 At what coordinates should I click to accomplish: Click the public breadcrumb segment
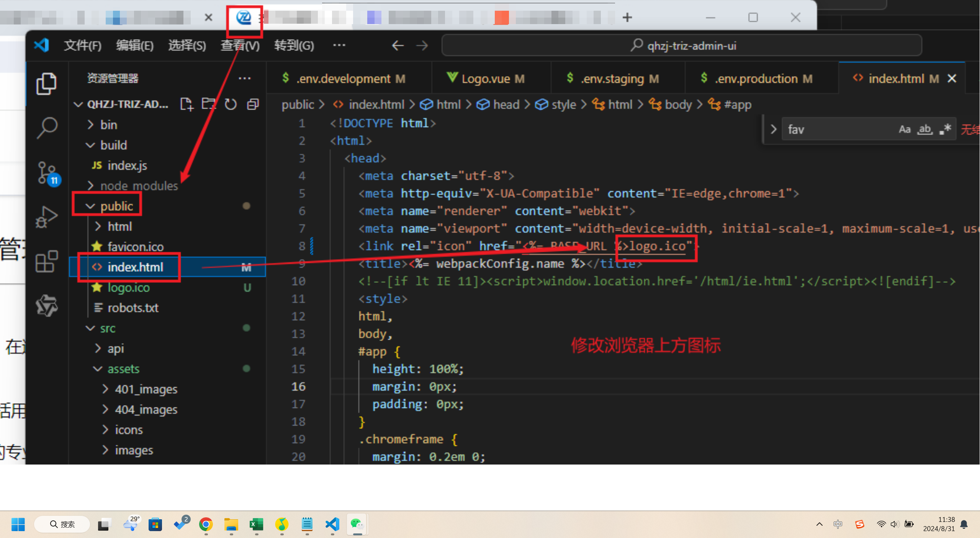(298, 104)
